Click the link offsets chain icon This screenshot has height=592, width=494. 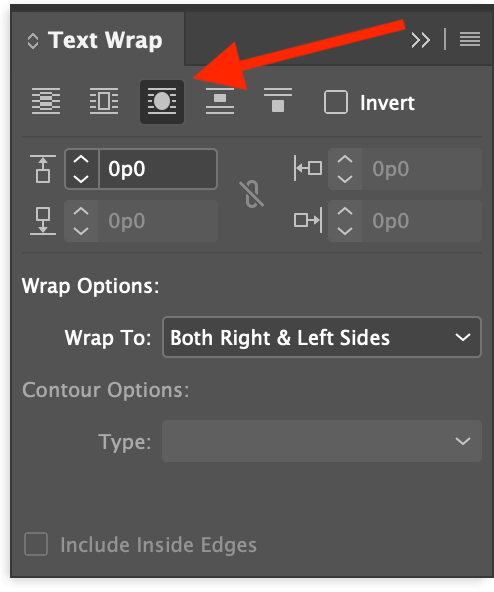coord(252,194)
